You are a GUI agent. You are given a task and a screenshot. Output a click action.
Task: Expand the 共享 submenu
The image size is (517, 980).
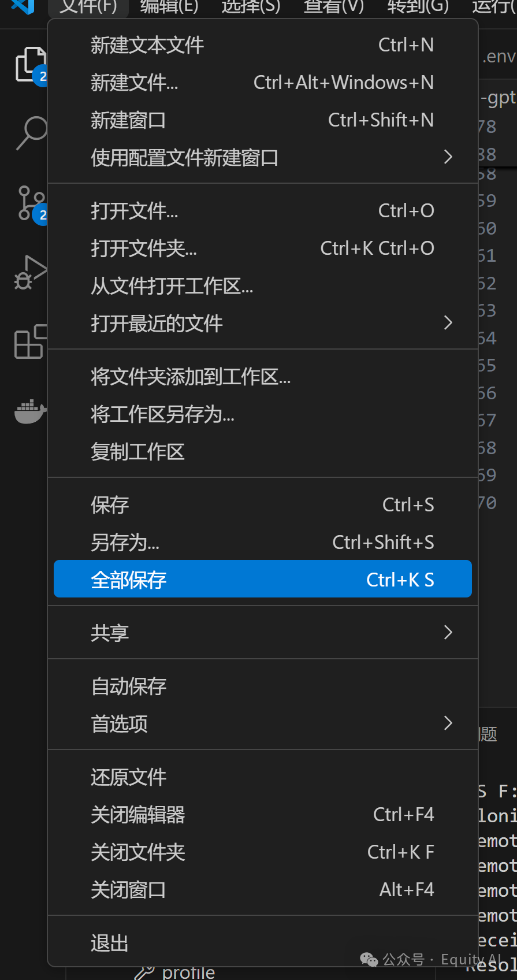click(263, 633)
